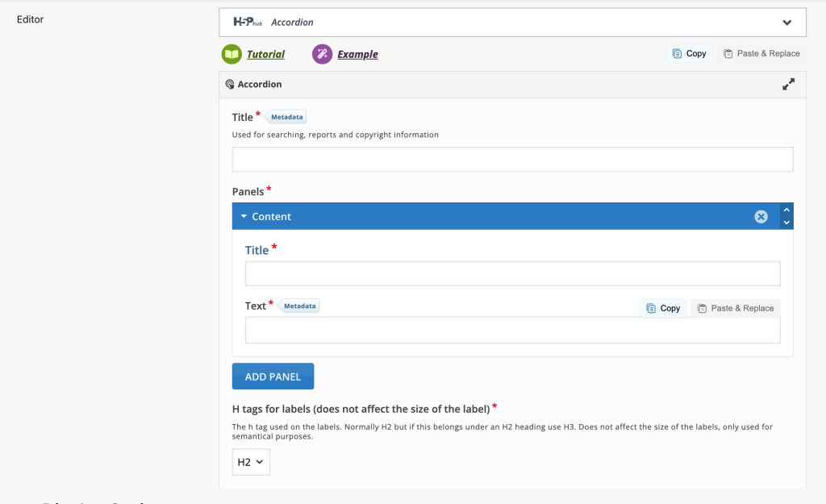Open Metadata next to the Text label
This screenshot has height=504, width=826.
point(298,306)
